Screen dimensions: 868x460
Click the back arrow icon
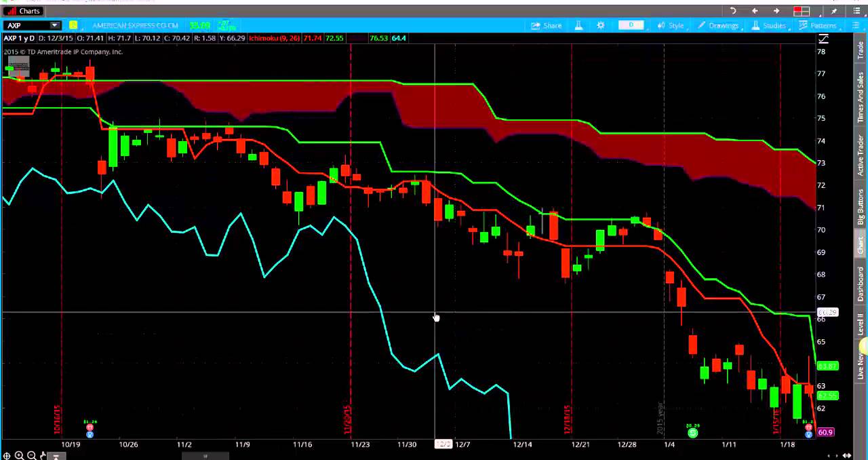[755, 11]
